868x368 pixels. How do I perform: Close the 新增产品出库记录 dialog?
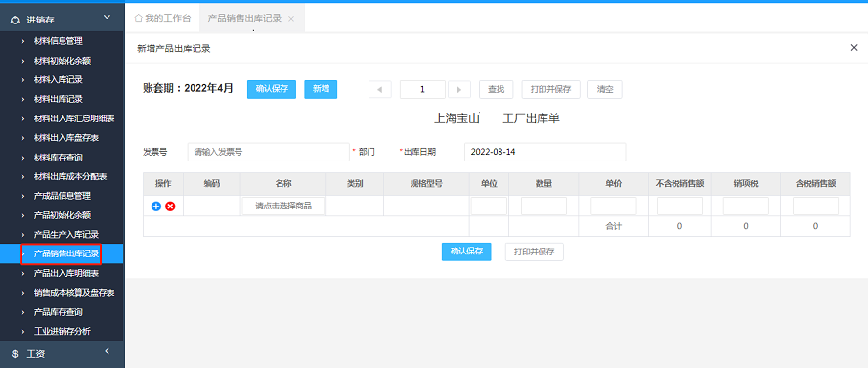pos(854,48)
